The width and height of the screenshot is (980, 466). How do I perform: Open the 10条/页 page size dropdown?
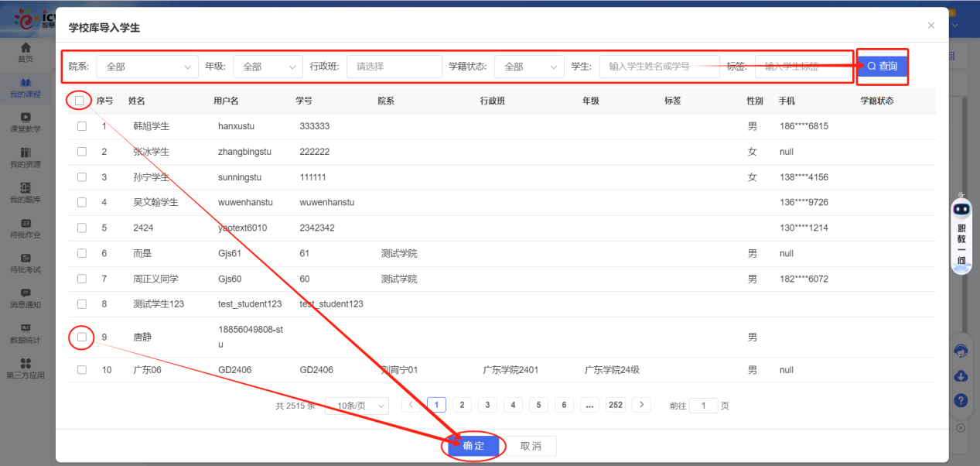tap(357, 406)
